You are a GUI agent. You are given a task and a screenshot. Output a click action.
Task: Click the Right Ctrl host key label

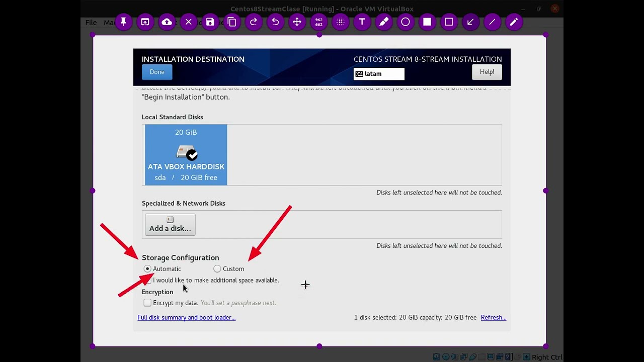[x=547, y=357]
